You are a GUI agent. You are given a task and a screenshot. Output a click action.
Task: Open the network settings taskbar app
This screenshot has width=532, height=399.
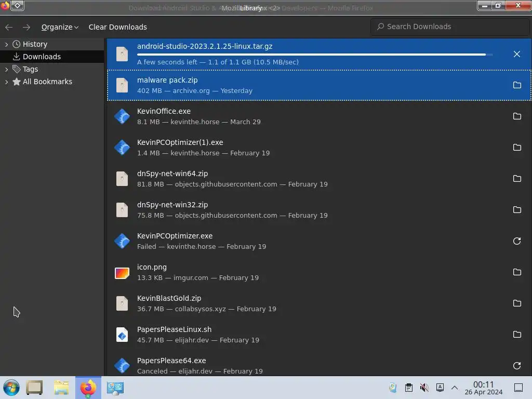pyautogui.click(x=115, y=388)
